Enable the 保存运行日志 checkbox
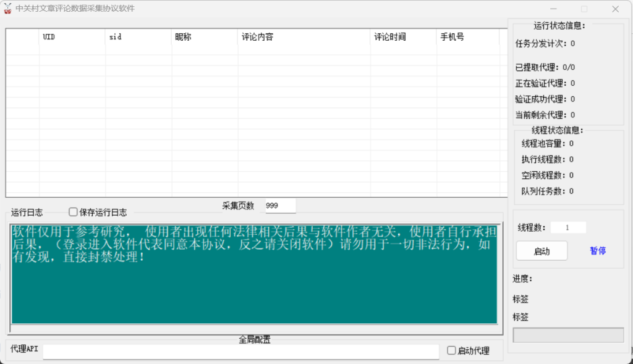 coord(74,212)
